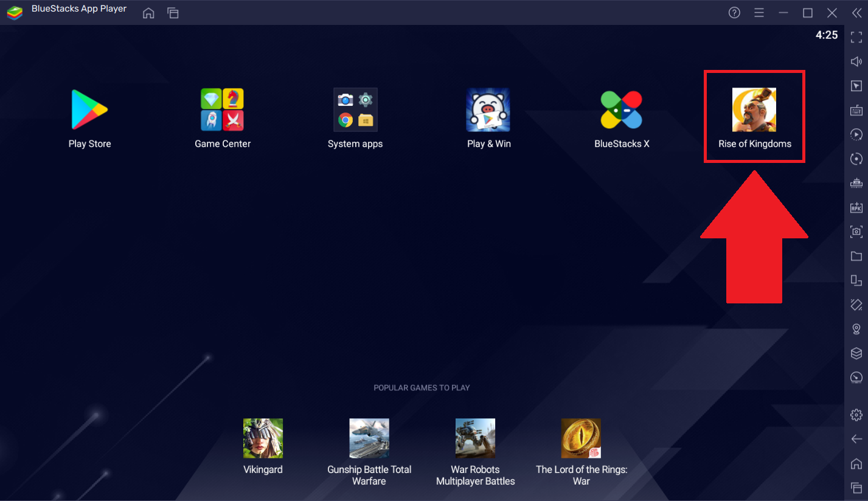Open the Play Store app

point(89,110)
